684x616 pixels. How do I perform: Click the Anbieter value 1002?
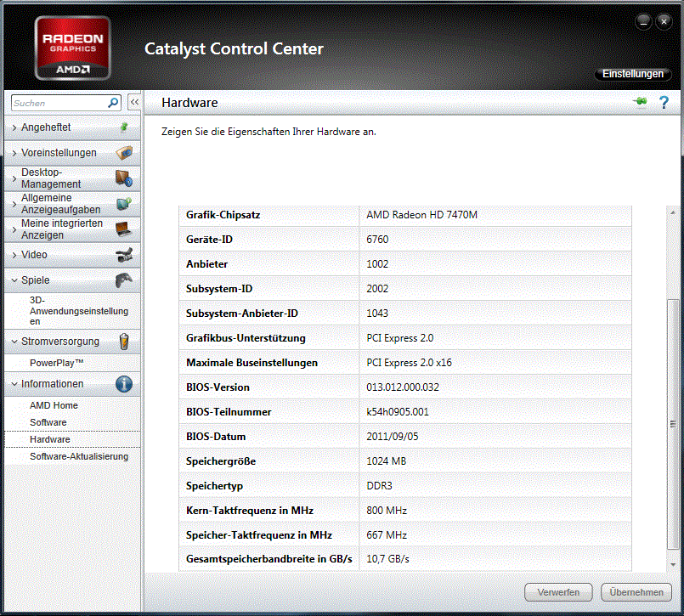pos(377,264)
